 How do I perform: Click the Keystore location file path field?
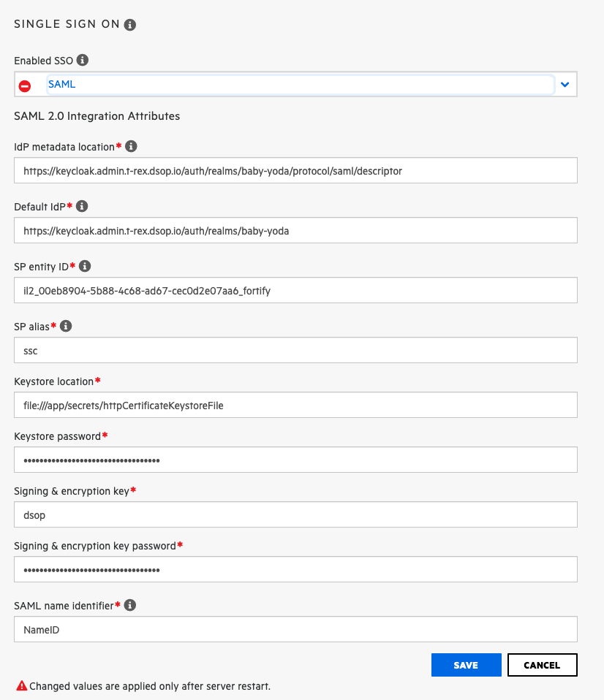(x=295, y=405)
